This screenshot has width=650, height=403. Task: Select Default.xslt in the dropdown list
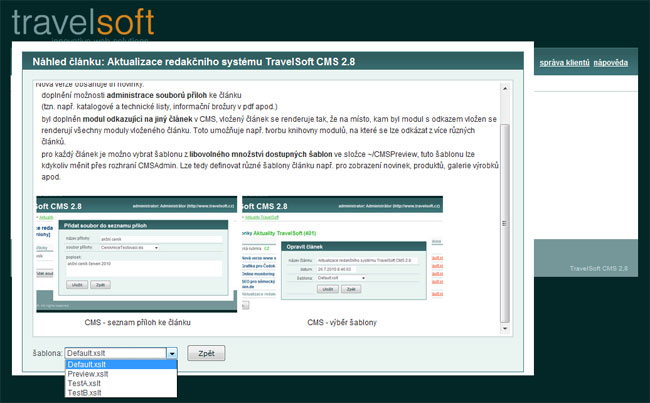[x=121, y=364]
